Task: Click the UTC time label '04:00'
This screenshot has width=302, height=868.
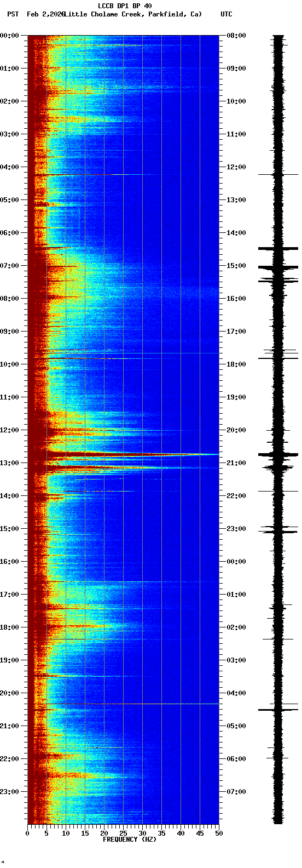Action: (x=236, y=693)
